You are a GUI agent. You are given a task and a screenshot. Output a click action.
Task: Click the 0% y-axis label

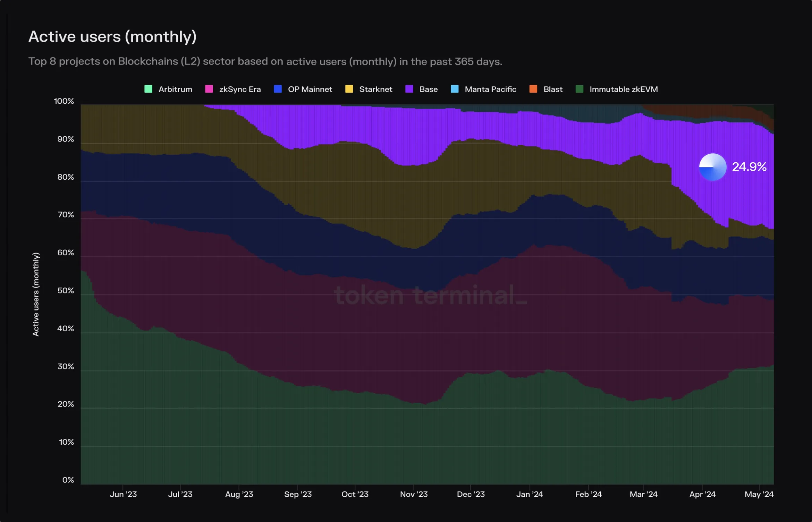tap(68, 480)
